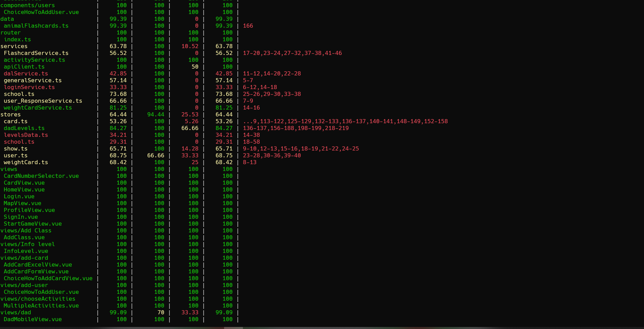This screenshot has width=644, height=329.
Task: Select uncovered lines 11-12,14-20,22-28
Action: (x=272, y=74)
